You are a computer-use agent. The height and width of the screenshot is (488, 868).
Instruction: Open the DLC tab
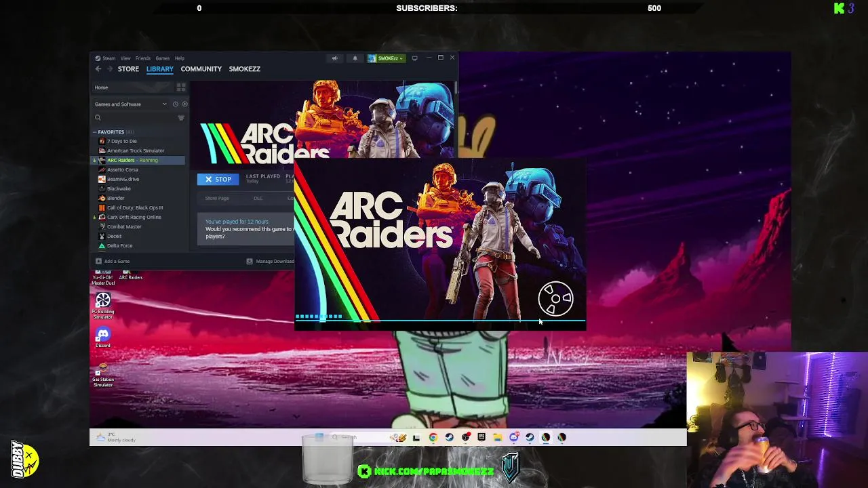pyautogui.click(x=258, y=199)
